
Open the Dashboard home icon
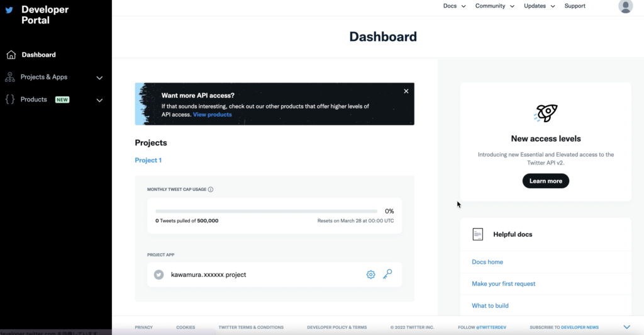11,55
